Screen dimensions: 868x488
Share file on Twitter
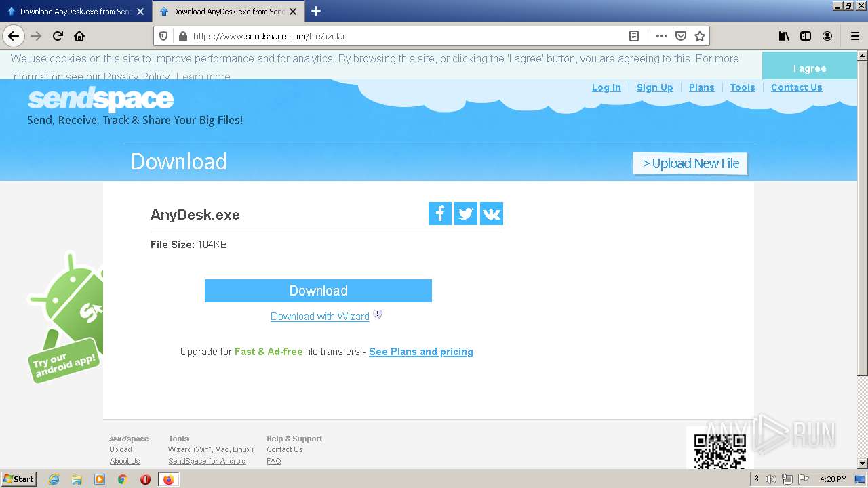tap(466, 213)
